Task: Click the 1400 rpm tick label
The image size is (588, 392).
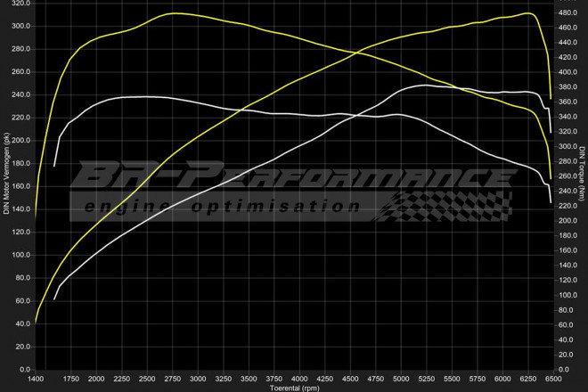Action: (x=36, y=379)
